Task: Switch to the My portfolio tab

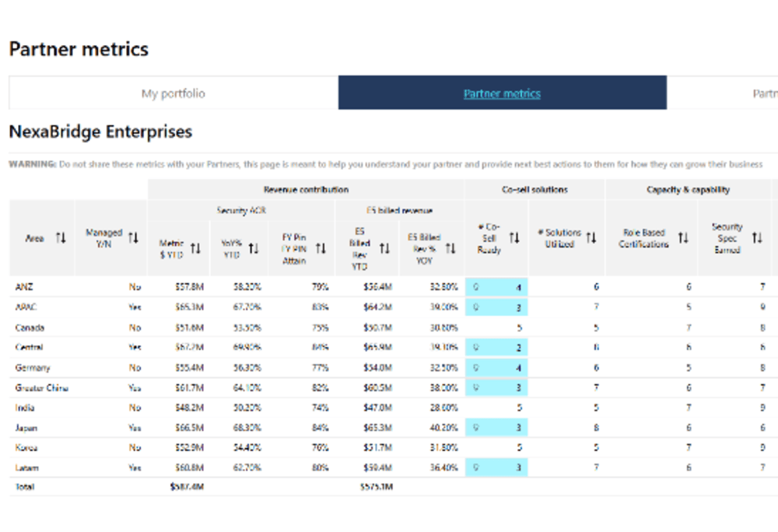Action: click(x=173, y=93)
